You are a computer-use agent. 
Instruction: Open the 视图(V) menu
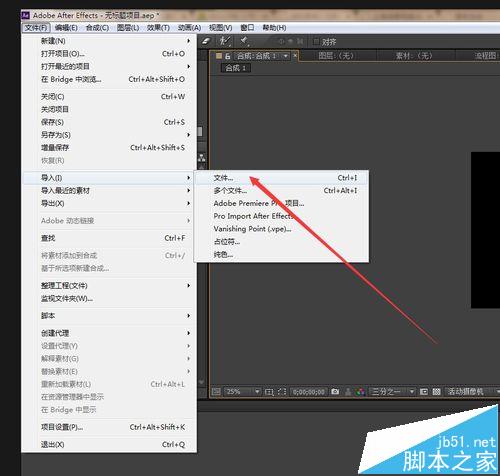tap(220, 28)
